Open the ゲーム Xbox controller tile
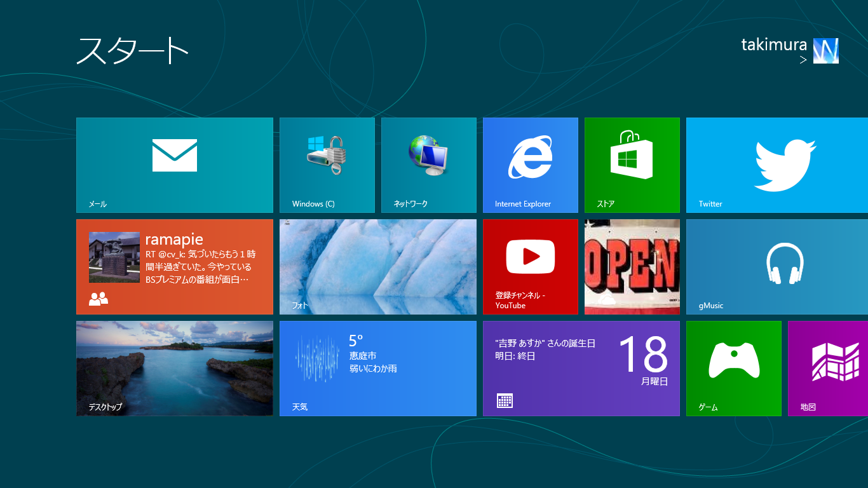Image resolution: width=868 pixels, height=488 pixels. pyautogui.click(x=734, y=369)
